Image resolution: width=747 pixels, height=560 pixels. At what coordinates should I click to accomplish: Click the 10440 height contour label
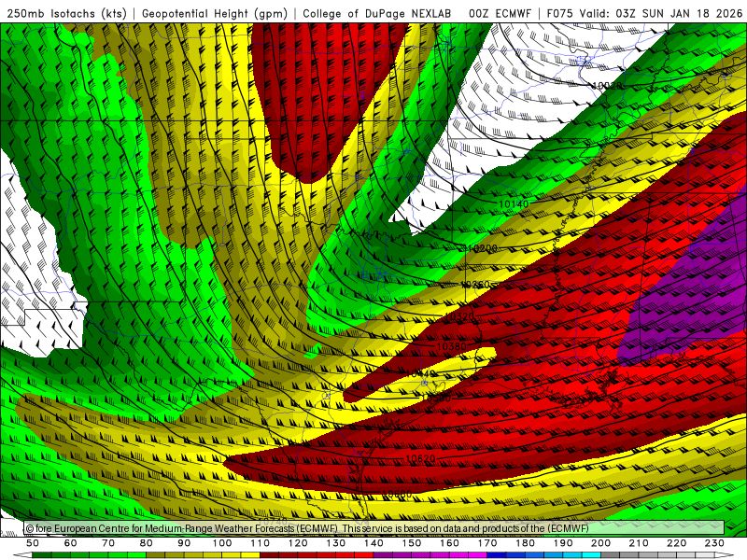tap(421, 374)
